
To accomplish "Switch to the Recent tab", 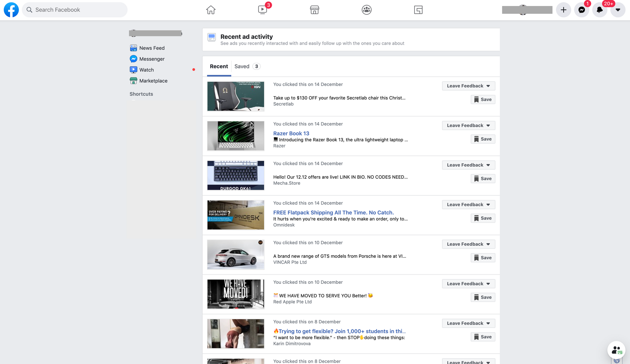I will point(219,66).
